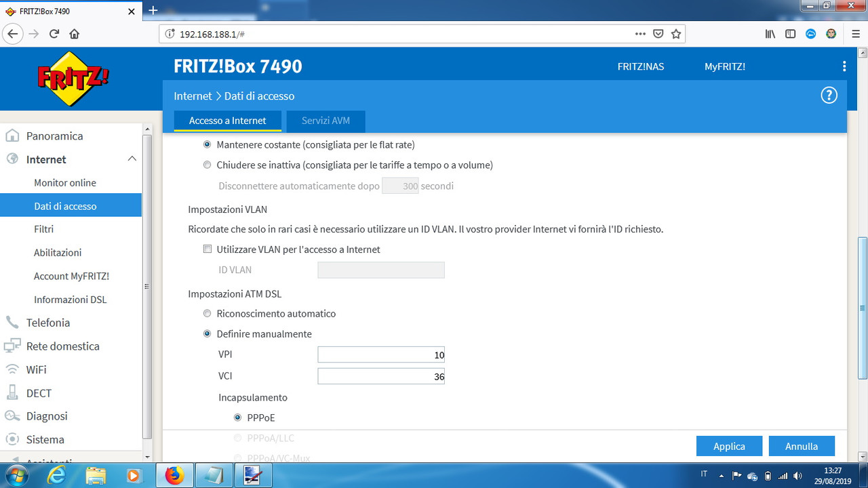Open Sistema section in the sidebar
The height and width of the screenshot is (488, 868).
click(45, 439)
